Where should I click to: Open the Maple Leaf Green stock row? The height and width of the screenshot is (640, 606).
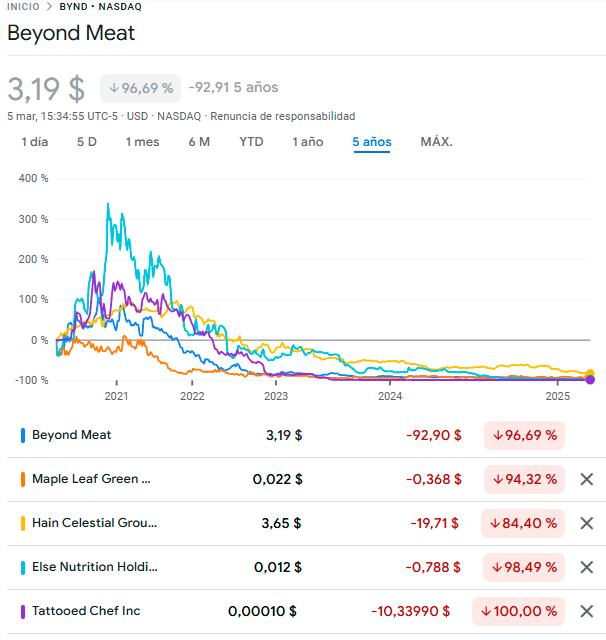tap(92, 479)
